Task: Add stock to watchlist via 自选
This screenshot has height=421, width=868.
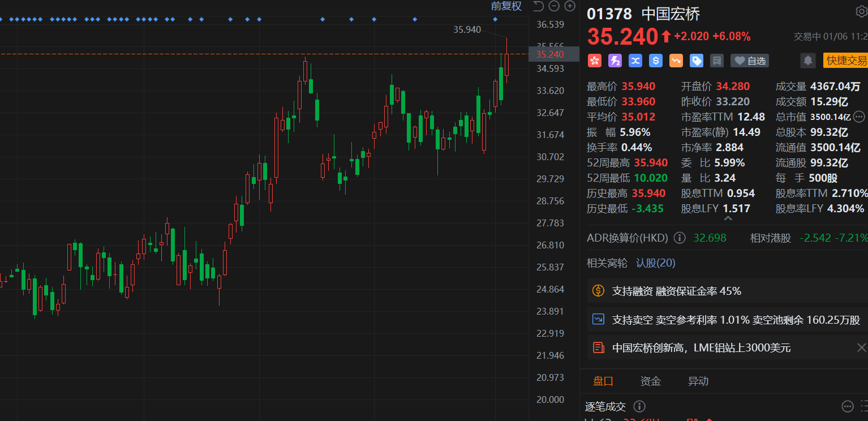Action: point(750,61)
